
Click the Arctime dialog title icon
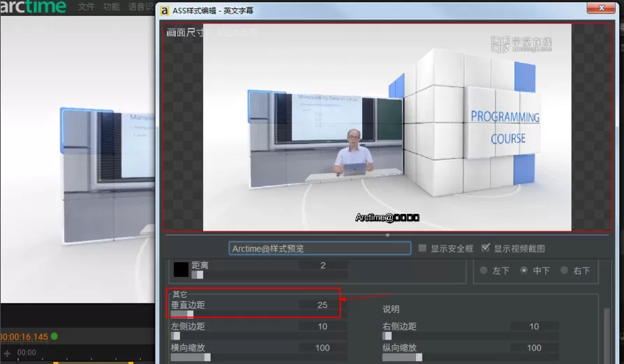[x=164, y=10]
